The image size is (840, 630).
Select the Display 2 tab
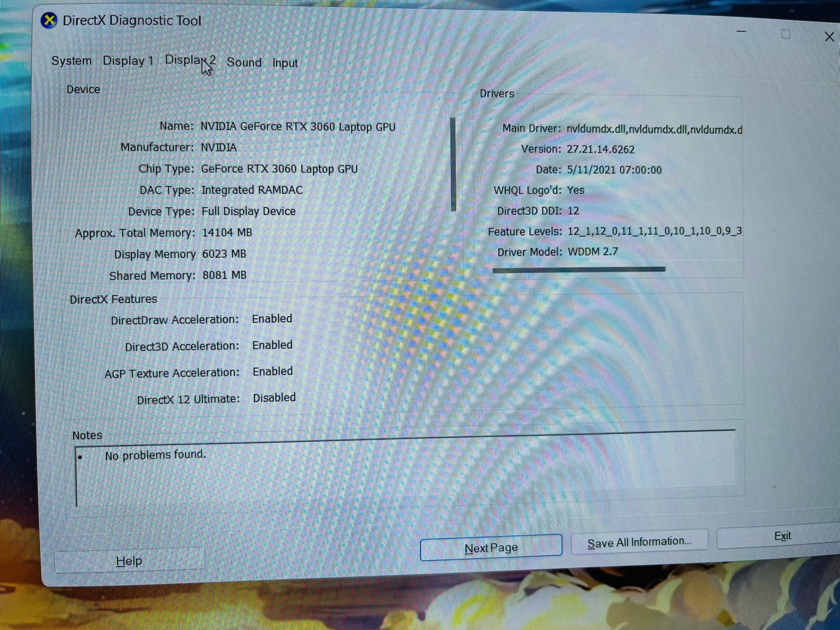tap(190, 60)
